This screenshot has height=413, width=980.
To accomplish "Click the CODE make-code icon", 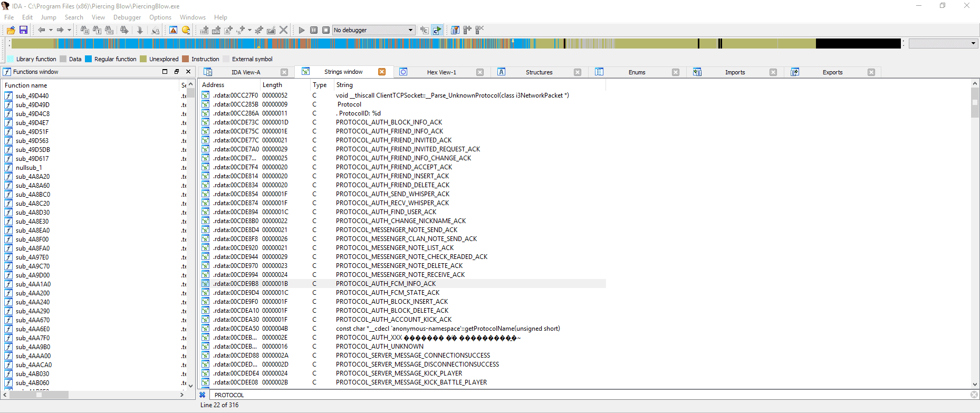I will (204, 30).
